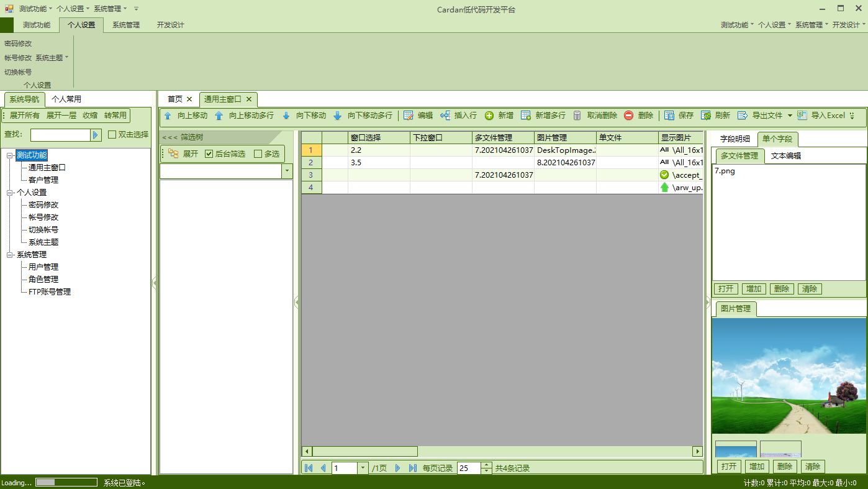Click the 编辑 edit icon
Viewport: 868px width, 489px height.
(408, 116)
